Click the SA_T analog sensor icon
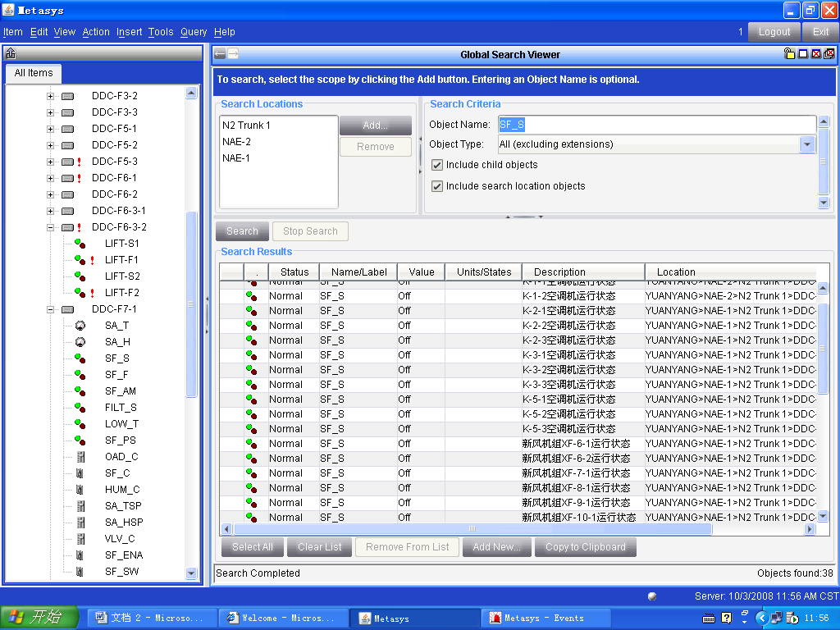The height and width of the screenshot is (630, 840). click(80, 326)
